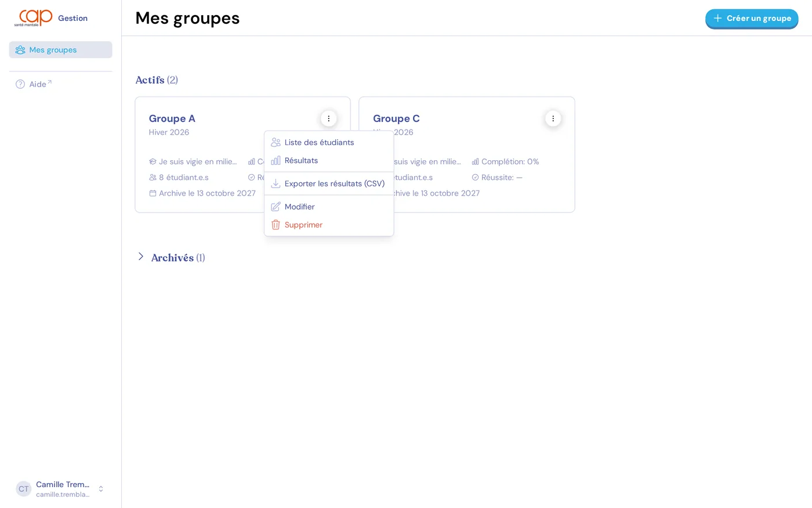Click the Mes groupes page title

[187, 18]
